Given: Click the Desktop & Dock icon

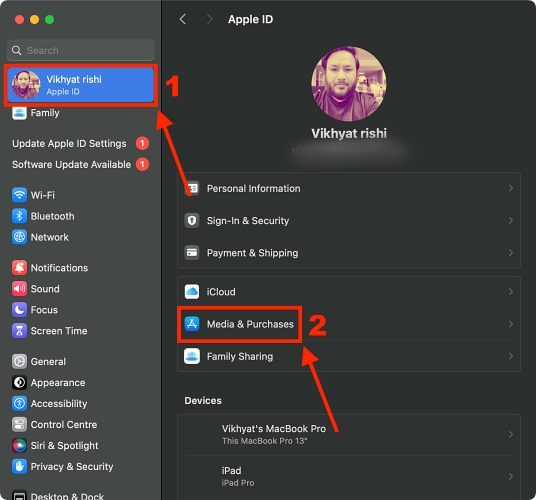Looking at the screenshot, I should 19,495.
